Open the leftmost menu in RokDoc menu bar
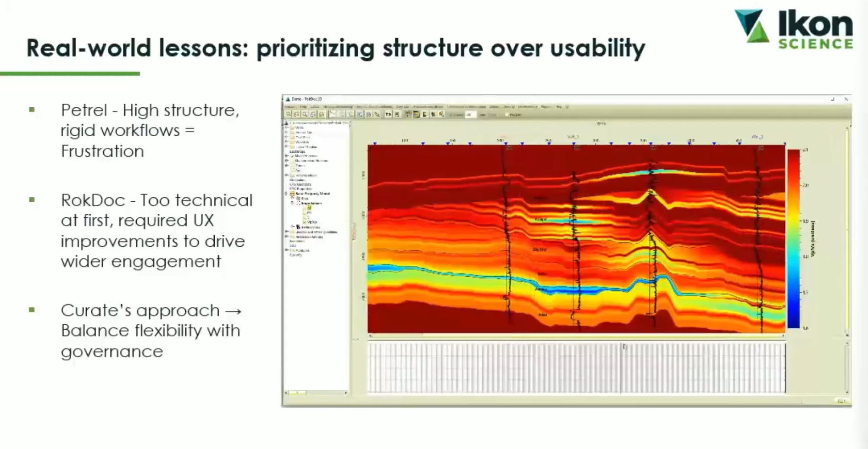 coord(290,107)
